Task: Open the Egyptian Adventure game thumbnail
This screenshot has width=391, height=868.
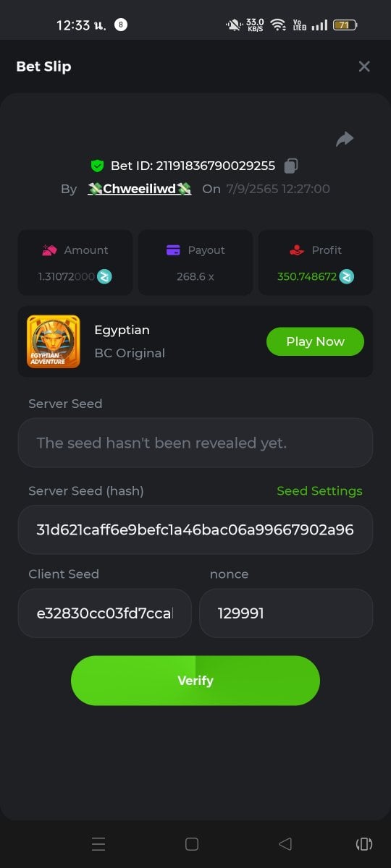Action: click(x=54, y=341)
